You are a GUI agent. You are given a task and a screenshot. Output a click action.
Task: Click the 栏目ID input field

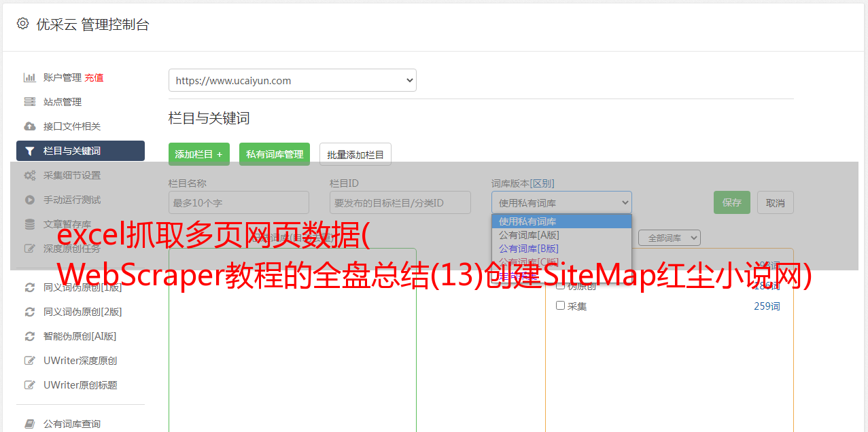click(x=400, y=202)
